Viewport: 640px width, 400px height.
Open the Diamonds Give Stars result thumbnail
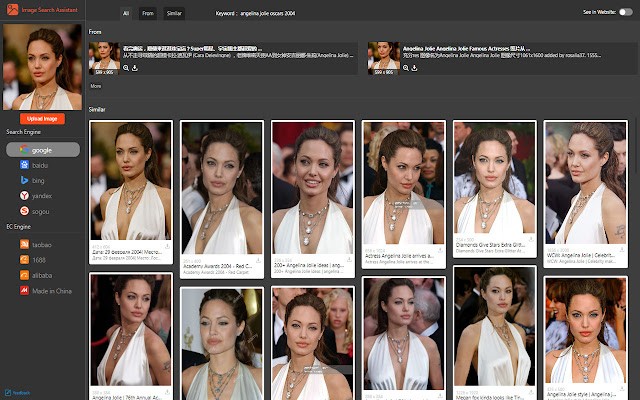495,178
